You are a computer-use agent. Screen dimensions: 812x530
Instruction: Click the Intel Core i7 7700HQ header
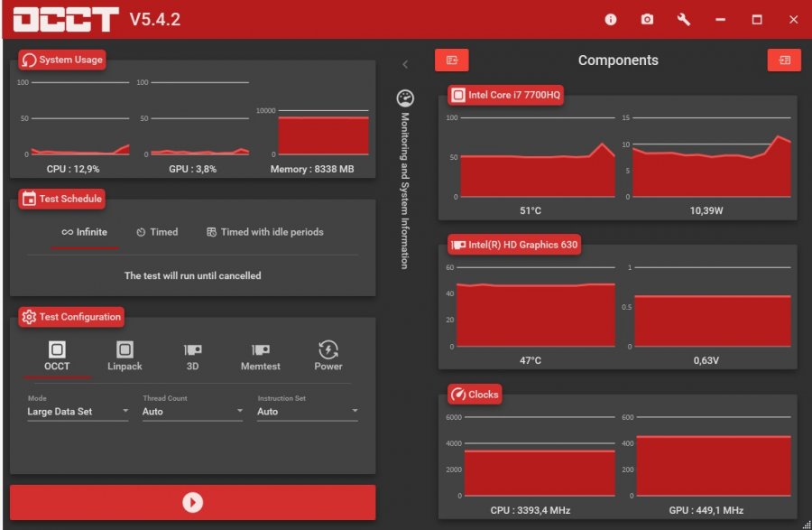tap(505, 96)
